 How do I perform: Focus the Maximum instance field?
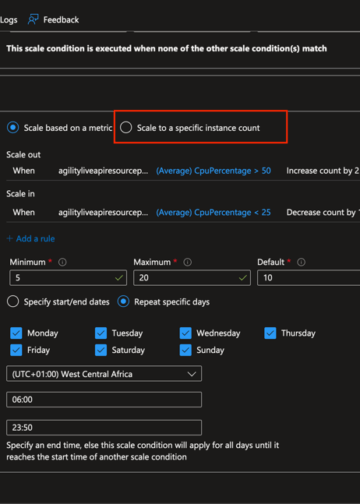[x=192, y=278]
